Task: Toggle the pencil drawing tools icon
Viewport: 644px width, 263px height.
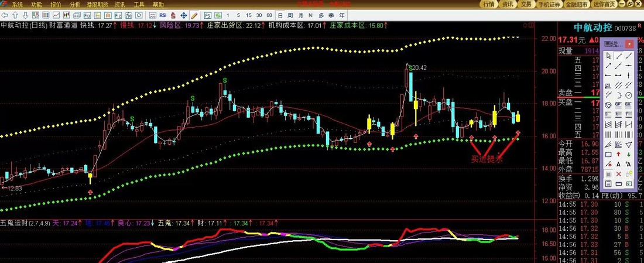Action: (194, 16)
